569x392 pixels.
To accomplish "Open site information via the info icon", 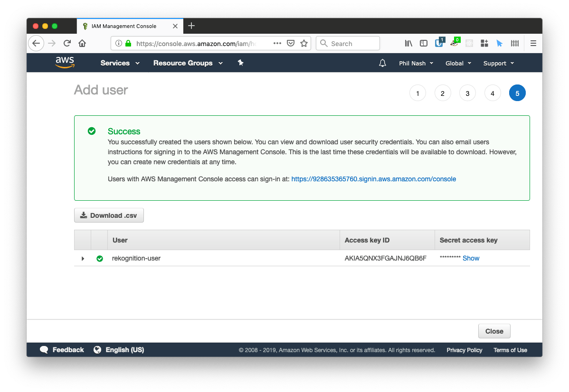I will [x=119, y=44].
